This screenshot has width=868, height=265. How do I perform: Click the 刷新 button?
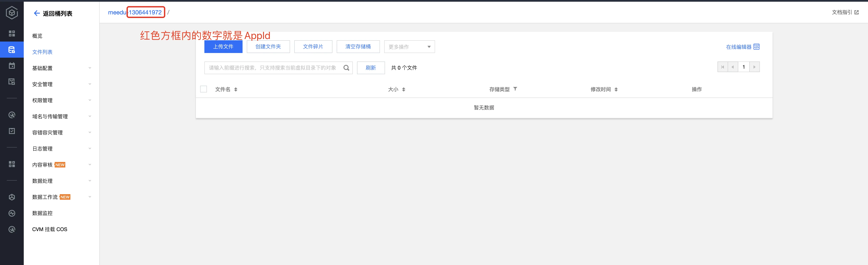pos(371,68)
